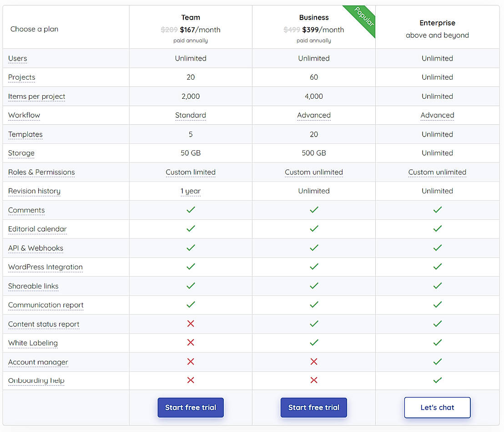Click the Content status report label
The width and height of the screenshot is (504, 432).
[44, 324]
